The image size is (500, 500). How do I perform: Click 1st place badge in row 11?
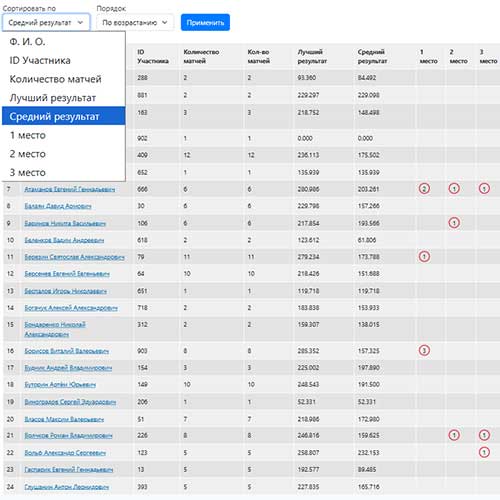click(424, 257)
